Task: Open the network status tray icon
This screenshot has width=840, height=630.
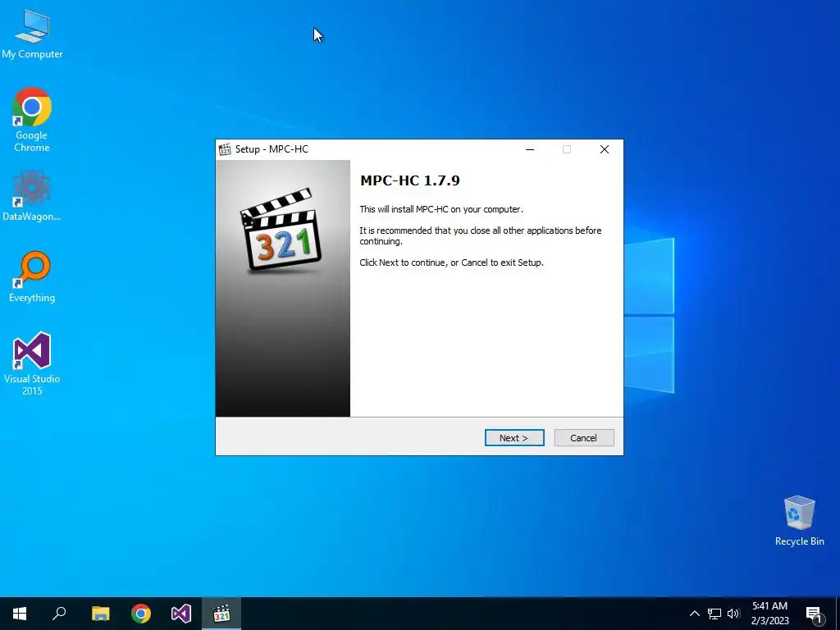Action: coord(714,614)
